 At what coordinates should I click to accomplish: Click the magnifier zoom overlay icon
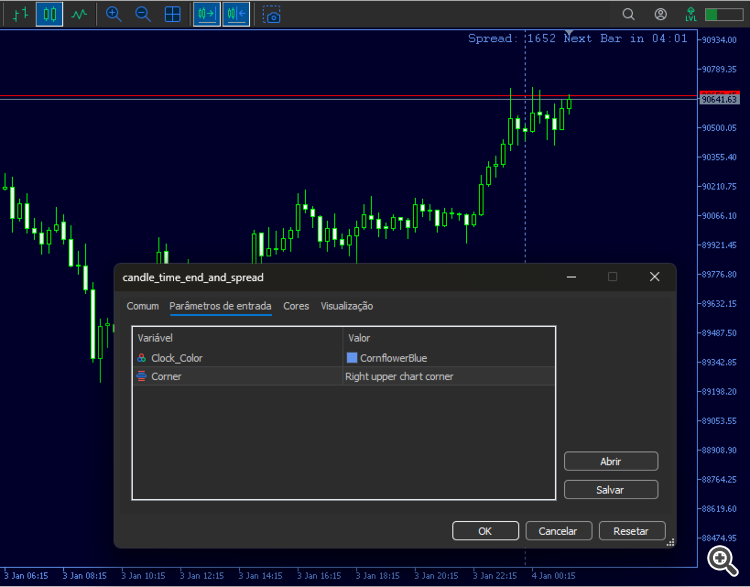pos(722,560)
